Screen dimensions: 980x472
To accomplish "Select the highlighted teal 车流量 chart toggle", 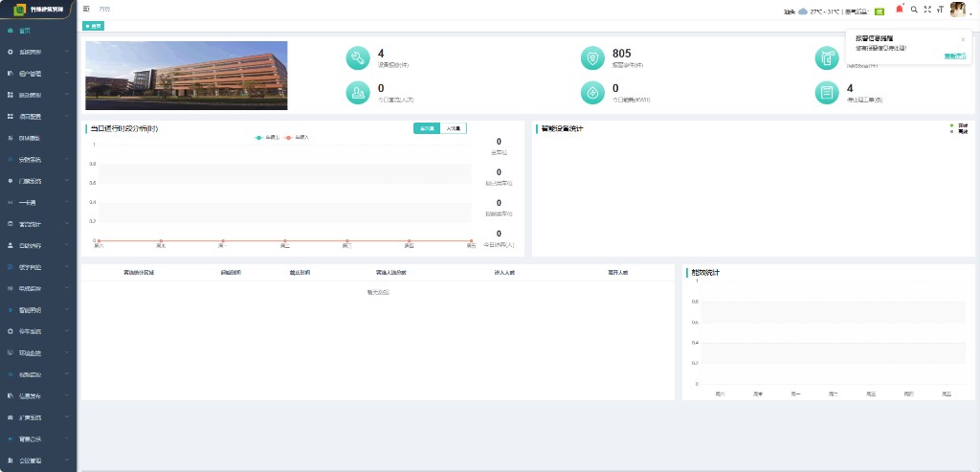I will point(427,128).
